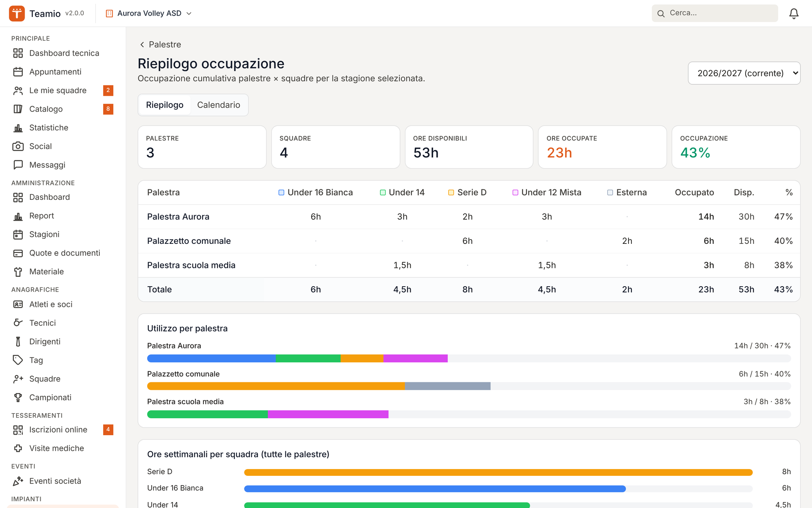Open Statistiche chart icon
Screen dimensions: 812x508
pos(18,128)
